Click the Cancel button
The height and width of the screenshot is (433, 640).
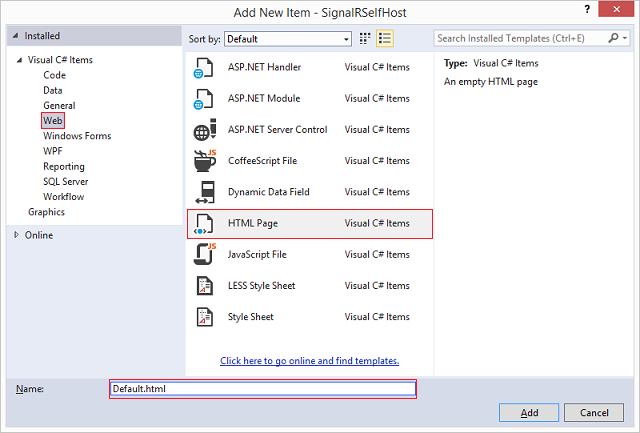[594, 413]
